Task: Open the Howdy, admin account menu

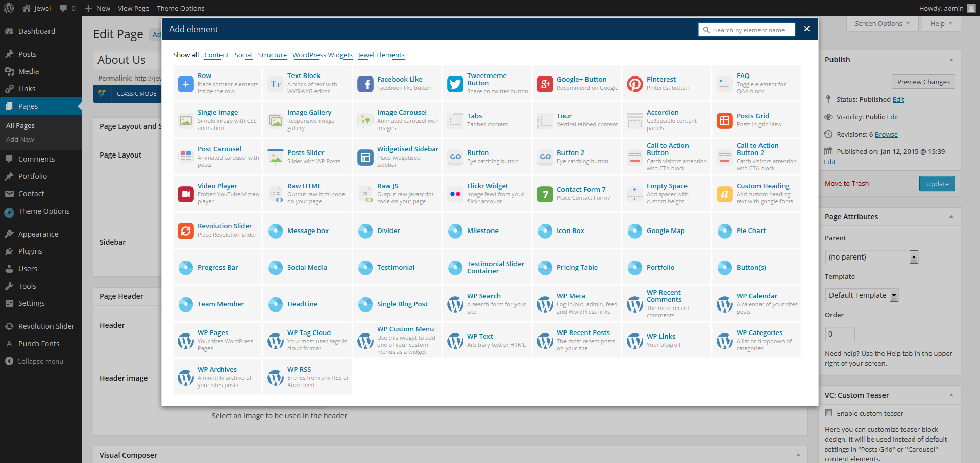Action: [x=947, y=8]
